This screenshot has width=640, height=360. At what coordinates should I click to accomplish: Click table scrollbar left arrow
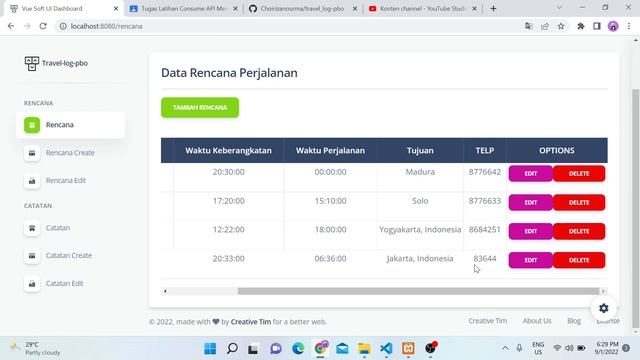[x=165, y=291]
